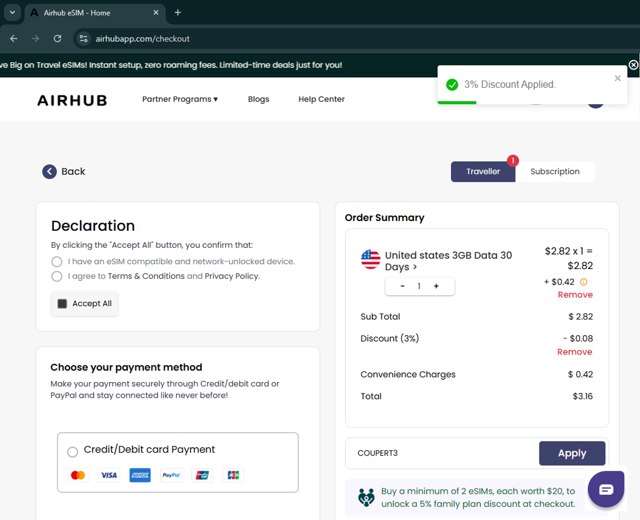Viewport: 640px width, 520px height.
Task: Click the American Express logo
Action: pos(140,475)
